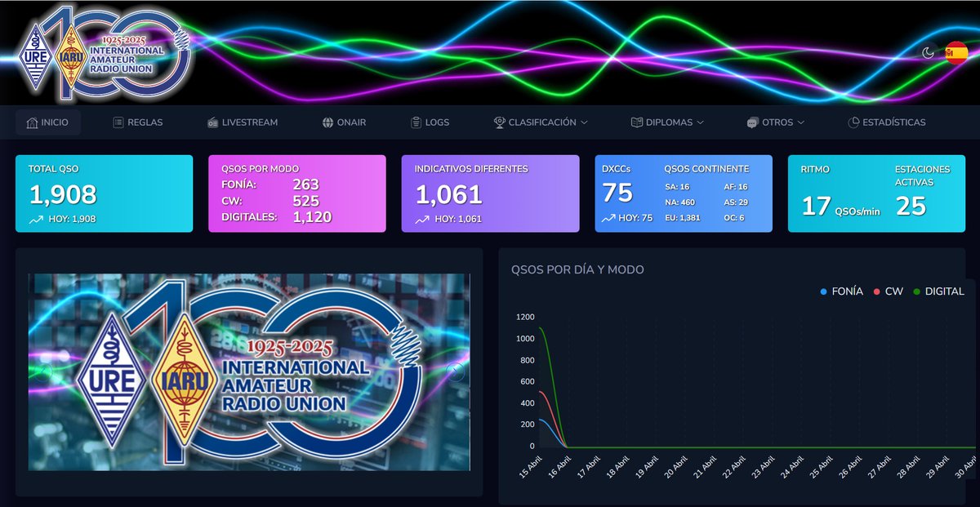Click the list icon beside REGLAS
The image size is (980, 507).
pos(118,122)
